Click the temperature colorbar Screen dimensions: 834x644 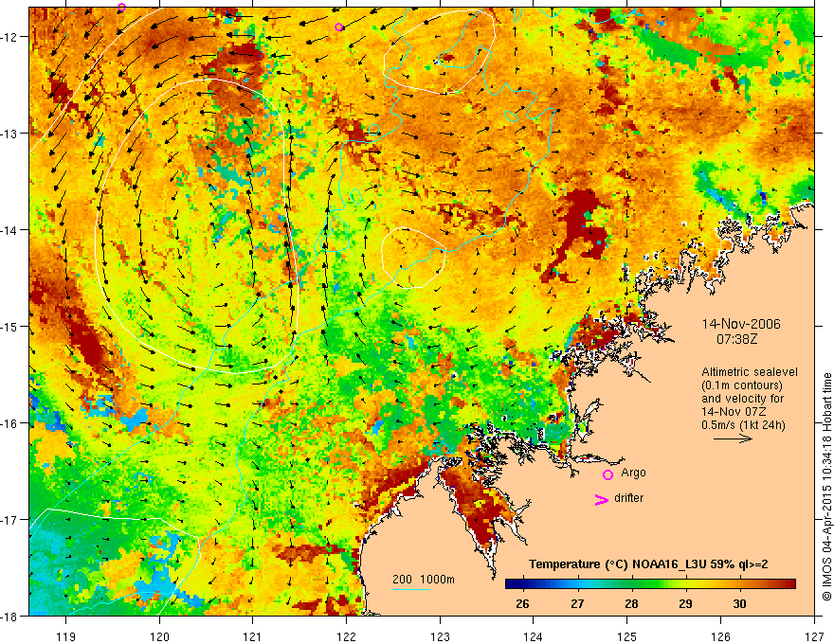[650, 584]
